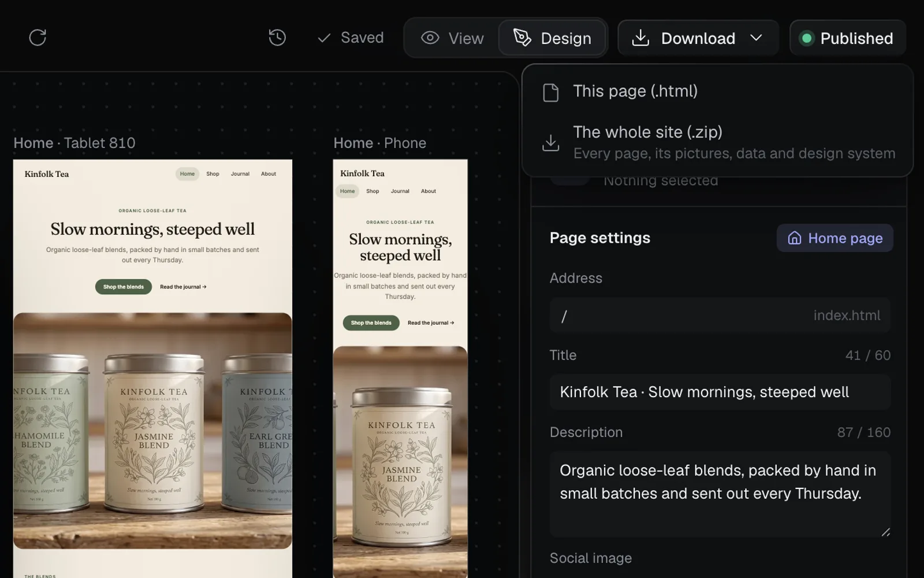
Task: Click the Home page badge
Action: coord(834,238)
